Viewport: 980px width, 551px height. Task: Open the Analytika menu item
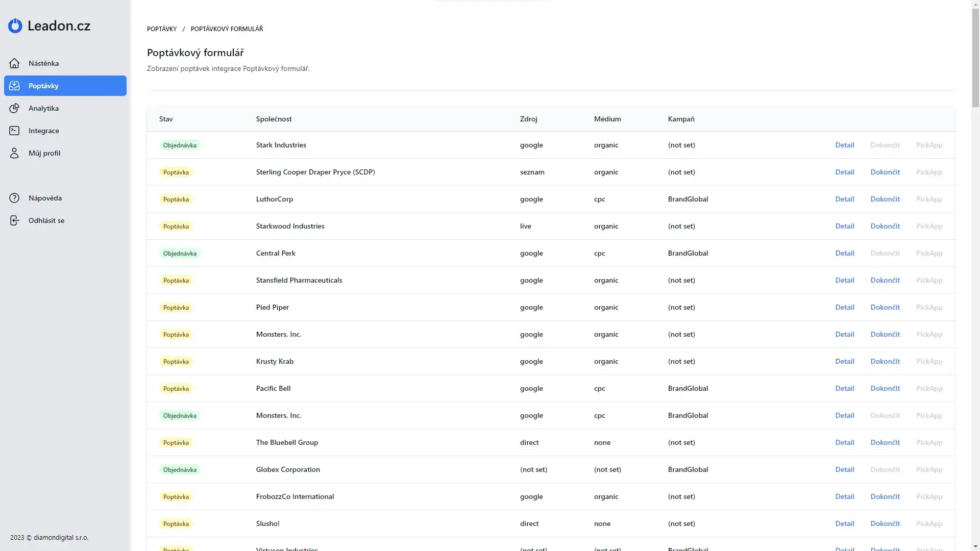pyautogui.click(x=43, y=108)
